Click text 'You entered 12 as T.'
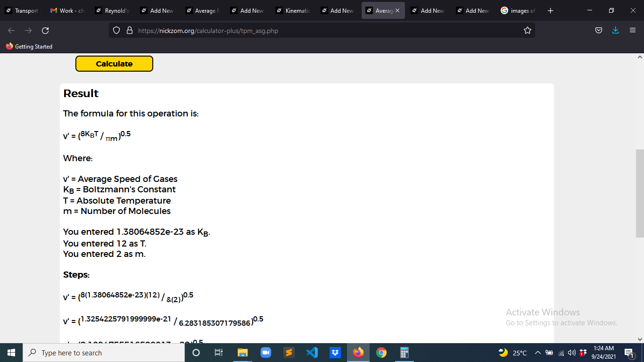 105,244
